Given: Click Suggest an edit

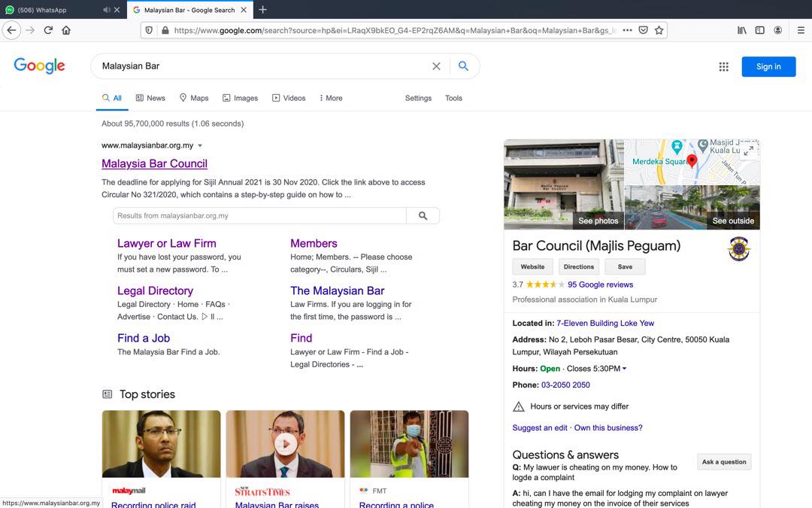Looking at the screenshot, I should point(540,427).
